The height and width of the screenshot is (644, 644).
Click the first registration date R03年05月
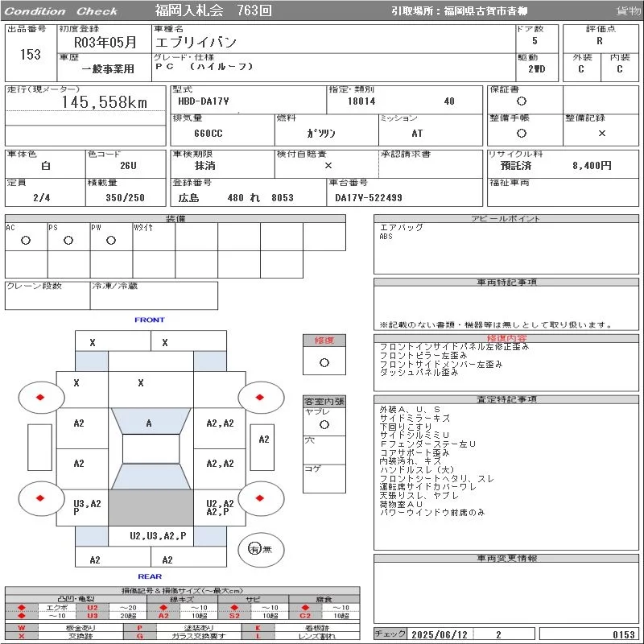pyautogui.click(x=105, y=42)
